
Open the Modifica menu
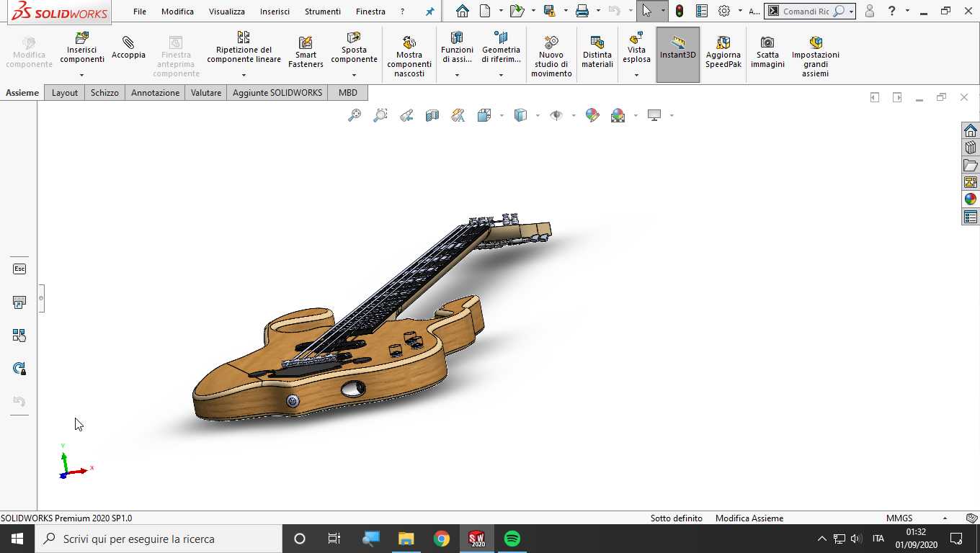point(177,12)
